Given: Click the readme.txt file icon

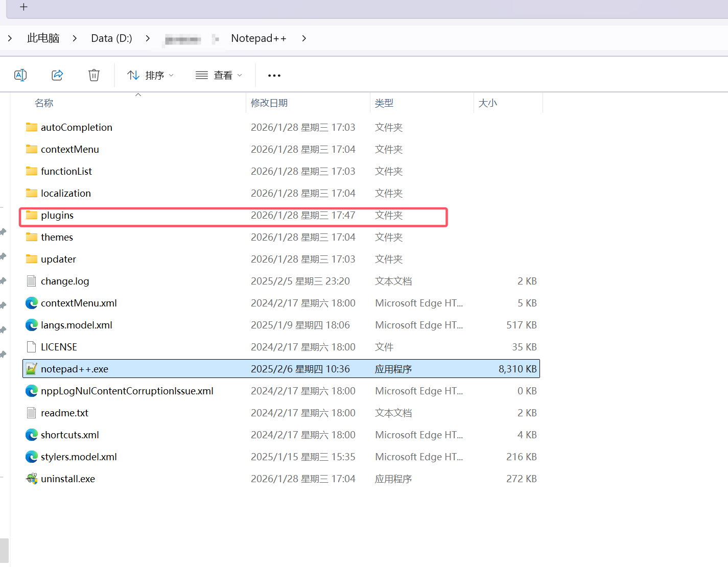Looking at the screenshot, I should click(32, 413).
